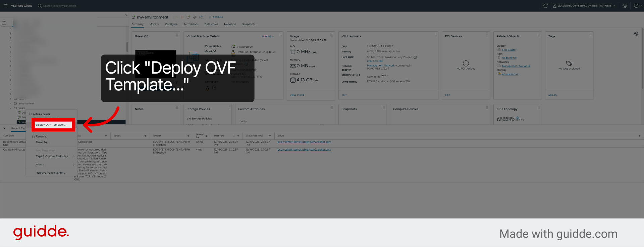The width and height of the screenshot is (644, 247).
Task: Open the Eco-Cluster link
Action: click(509, 50)
